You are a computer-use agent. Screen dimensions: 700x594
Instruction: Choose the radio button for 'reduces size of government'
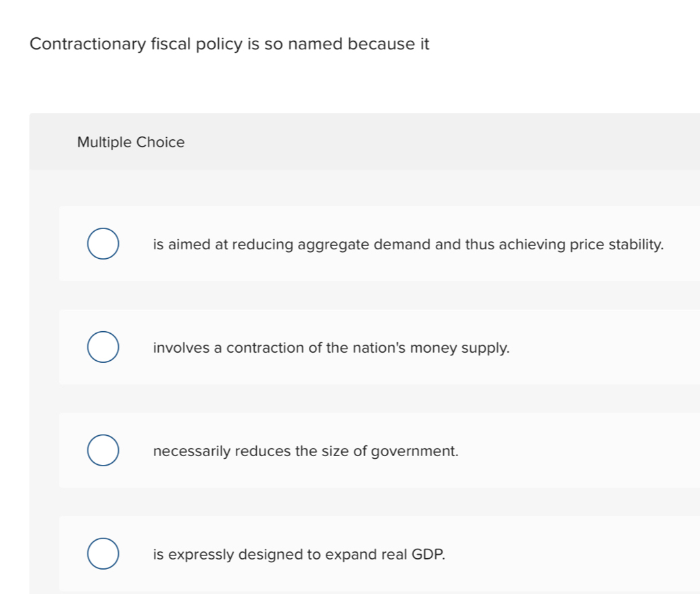tap(103, 451)
